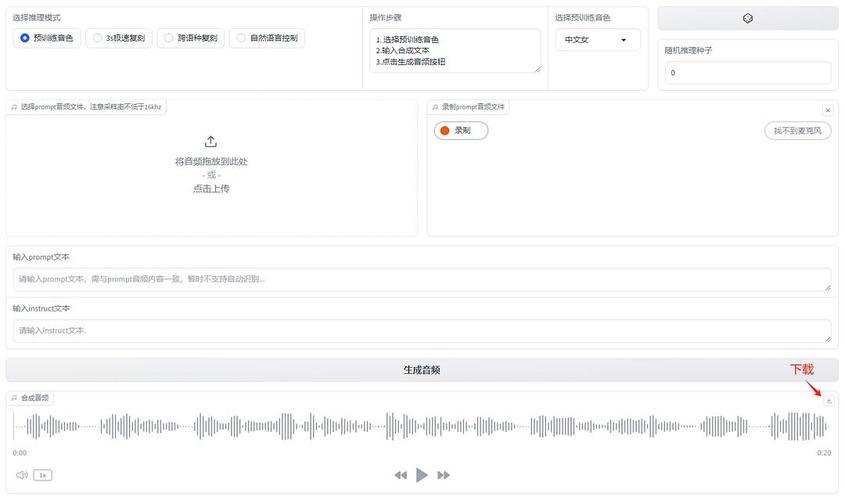
Task: Choose the 自然语言控制 mode
Action: click(267, 38)
